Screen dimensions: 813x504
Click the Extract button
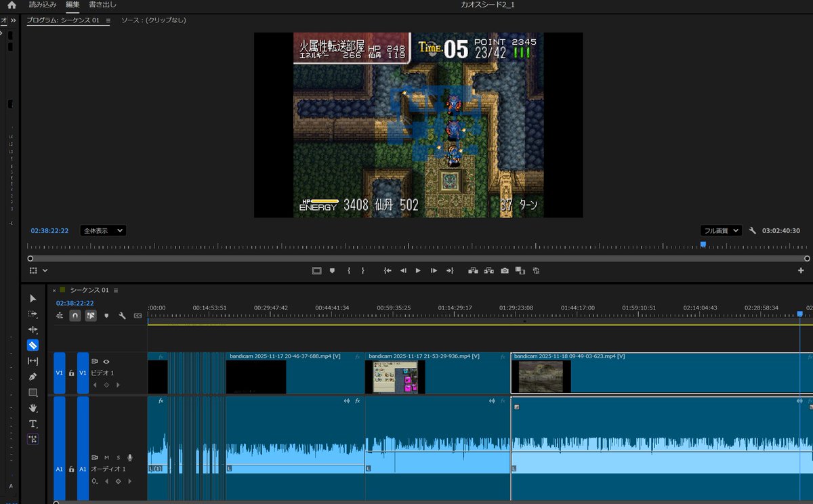click(488, 270)
